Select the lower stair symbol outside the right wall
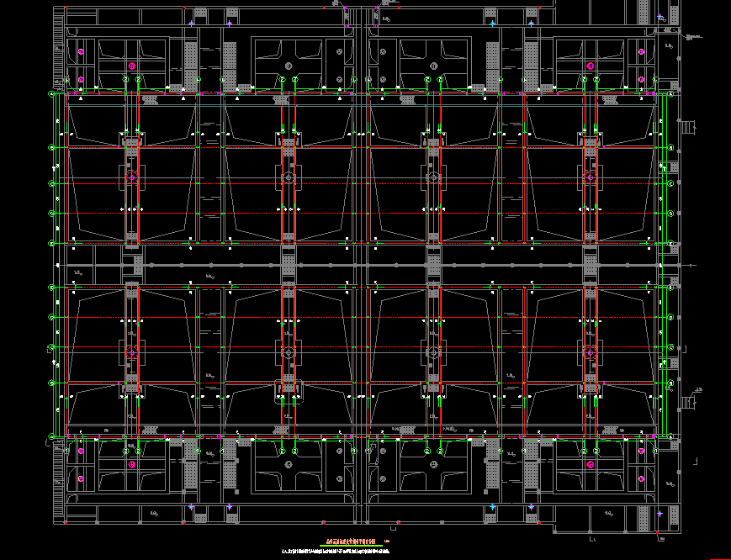This screenshot has height=560, width=731. (686, 403)
